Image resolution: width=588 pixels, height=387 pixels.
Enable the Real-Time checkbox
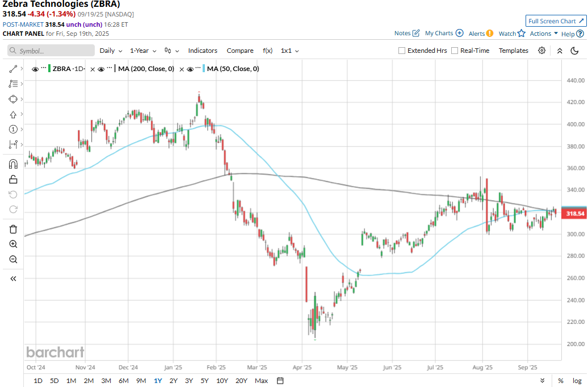click(x=455, y=51)
